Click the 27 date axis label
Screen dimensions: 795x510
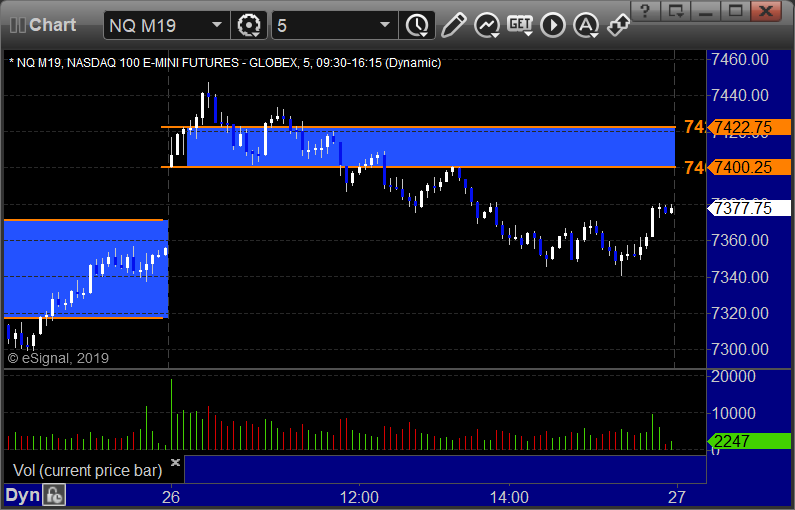tap(676, 497)
